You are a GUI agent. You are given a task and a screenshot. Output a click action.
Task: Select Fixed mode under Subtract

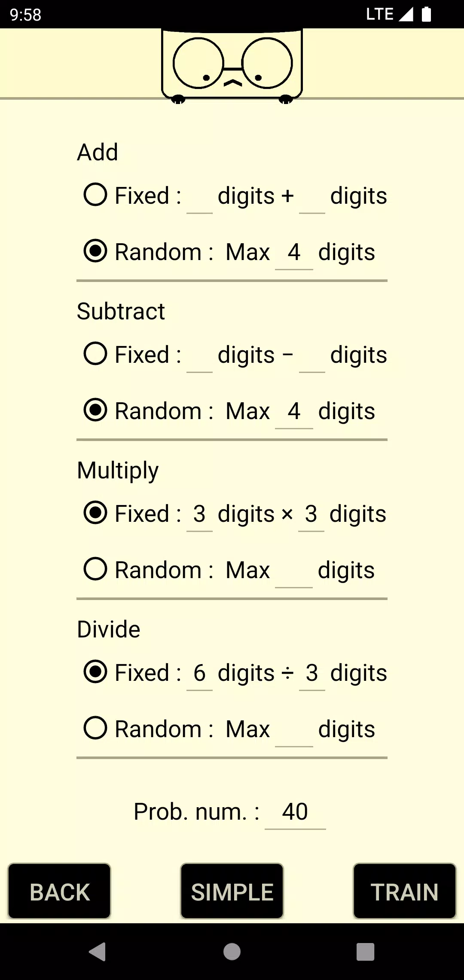(95, 354)
